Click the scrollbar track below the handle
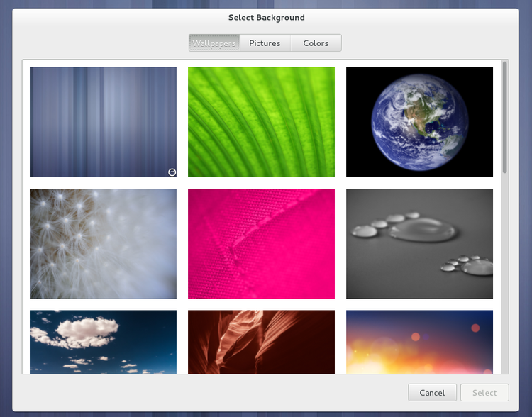This screenshot has height=417, width=532. pyautogui.click(x=504, y=284)
